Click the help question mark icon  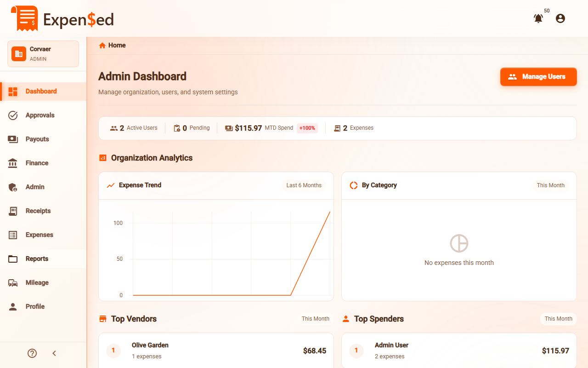[32, 353]
